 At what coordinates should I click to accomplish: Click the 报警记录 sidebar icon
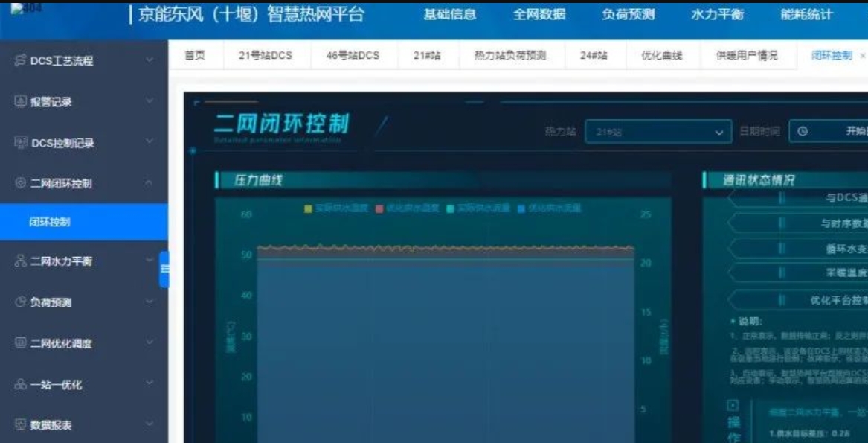[19, 102]
